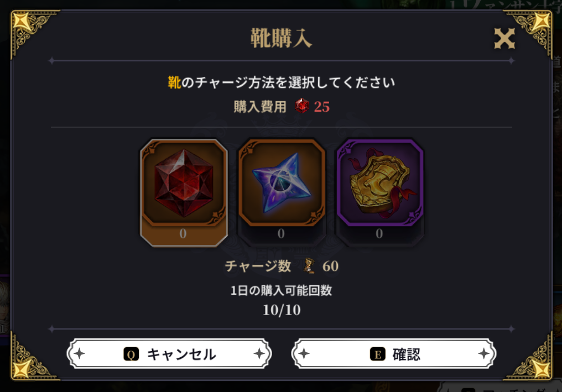
Task: Click the E key hint icon
Action: tap(377, 354)
